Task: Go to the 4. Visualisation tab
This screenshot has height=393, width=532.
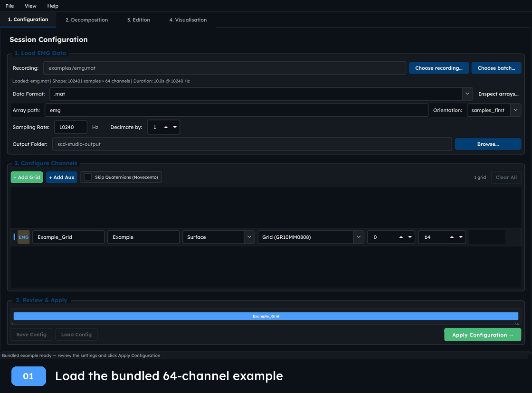Action: click(x=188, y=19)
